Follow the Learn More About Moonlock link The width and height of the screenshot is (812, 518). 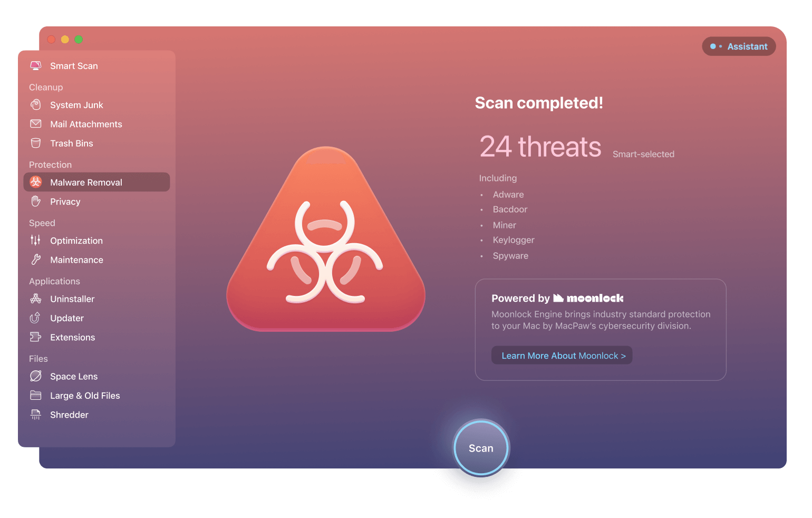click(562, 356)
